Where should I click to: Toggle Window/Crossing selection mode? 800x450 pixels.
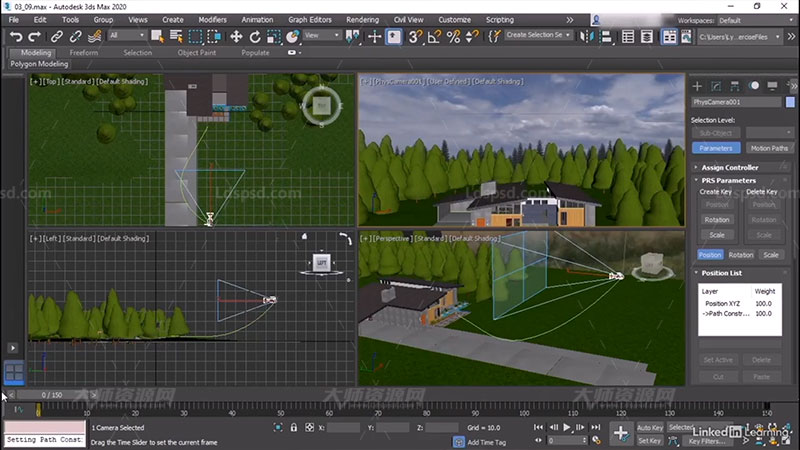(214, 36)
